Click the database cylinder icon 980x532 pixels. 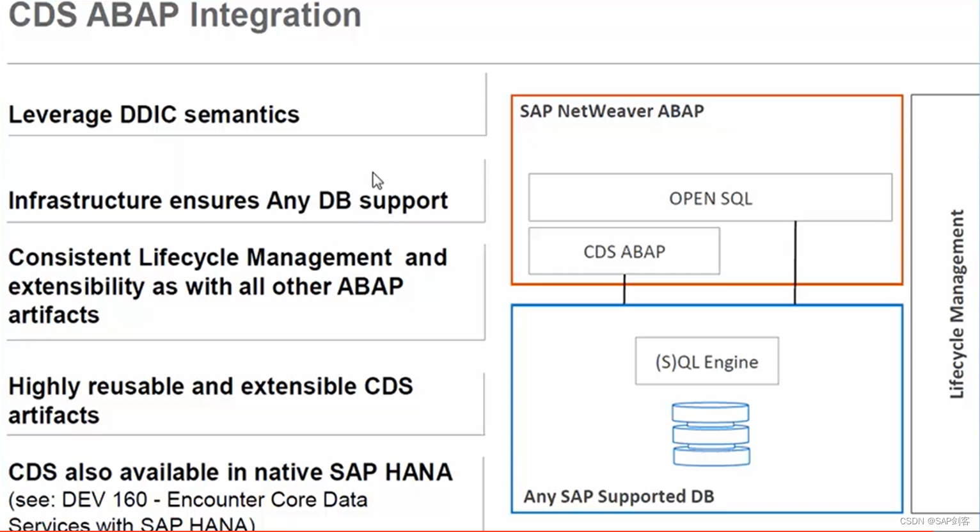710,434
